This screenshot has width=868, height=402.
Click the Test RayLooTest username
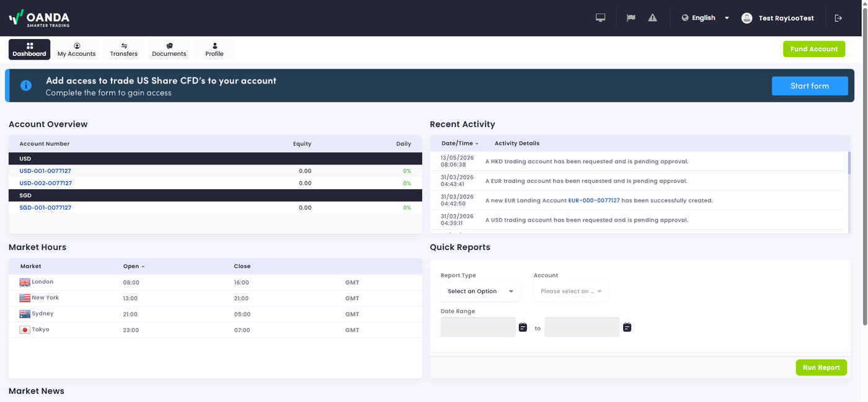(786, 18)
